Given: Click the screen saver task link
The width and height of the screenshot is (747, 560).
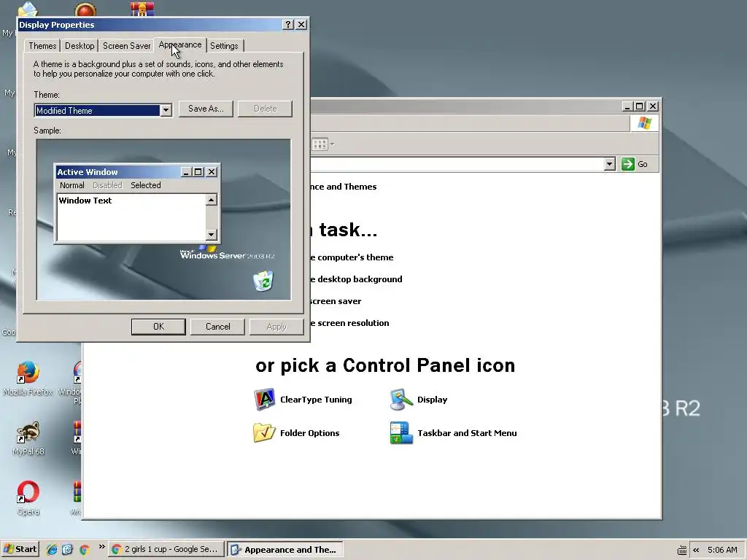Looking at the screenshot, I should coord(336,301).
